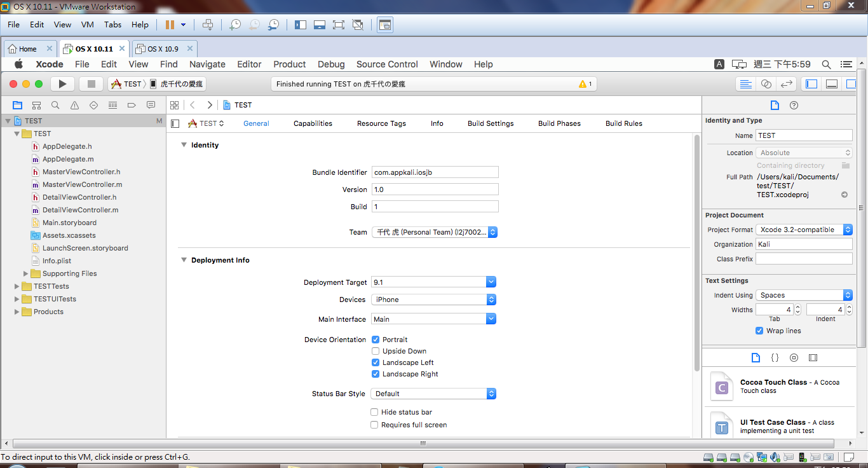Toggle the debug area visibility

[832, 84]
